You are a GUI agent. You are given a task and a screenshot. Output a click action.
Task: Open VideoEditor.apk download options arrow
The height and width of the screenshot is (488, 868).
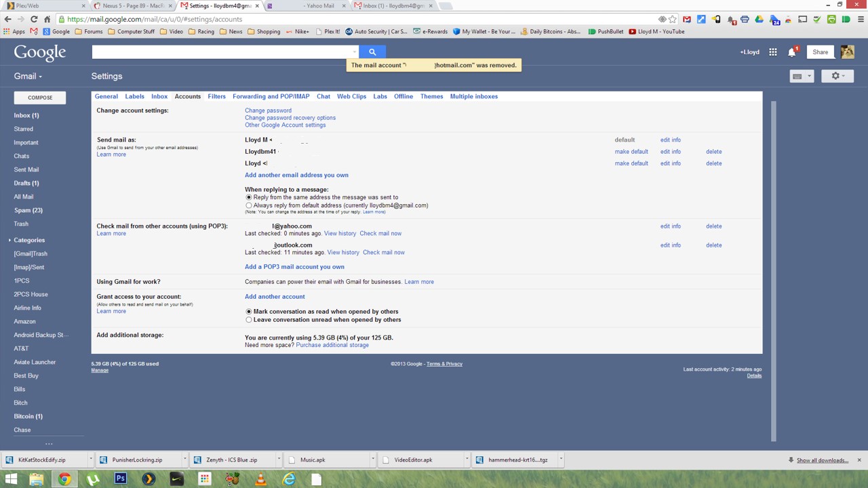pyautogui.click(x=467, y=460)
